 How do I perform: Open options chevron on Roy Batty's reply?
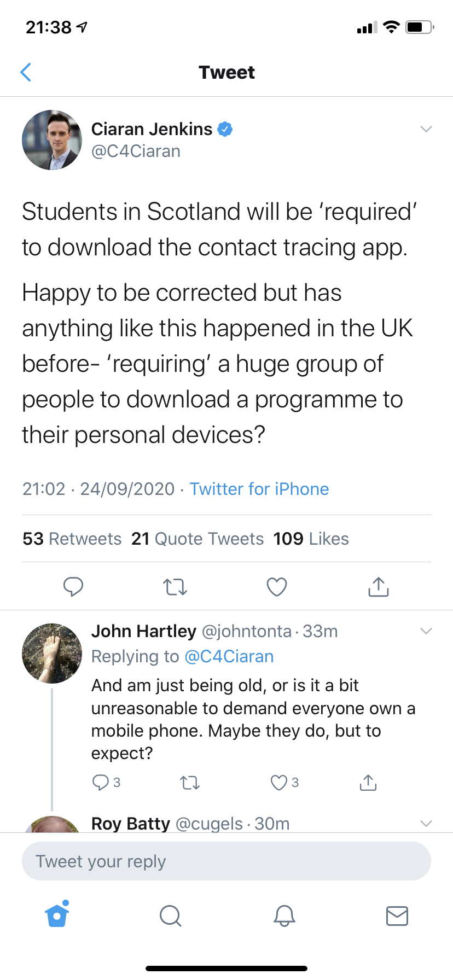(426, 823)
